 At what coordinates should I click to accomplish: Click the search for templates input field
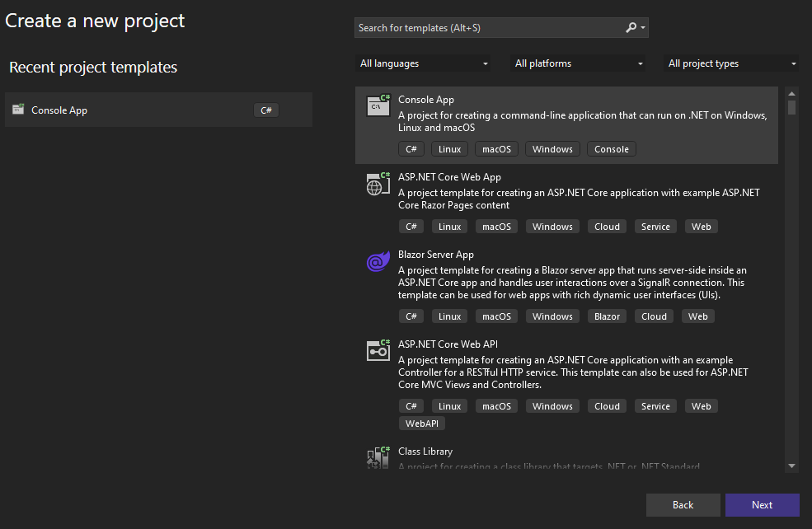click(486, 27)
